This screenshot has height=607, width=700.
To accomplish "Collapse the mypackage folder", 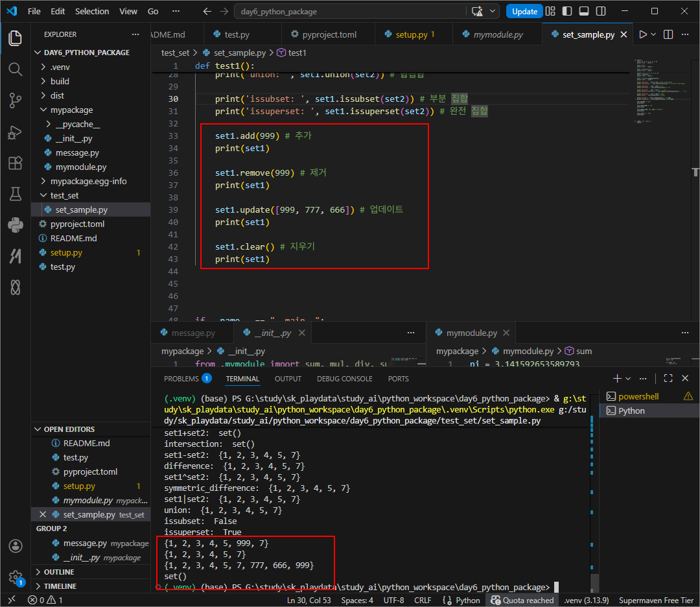I will coord(91,110).
